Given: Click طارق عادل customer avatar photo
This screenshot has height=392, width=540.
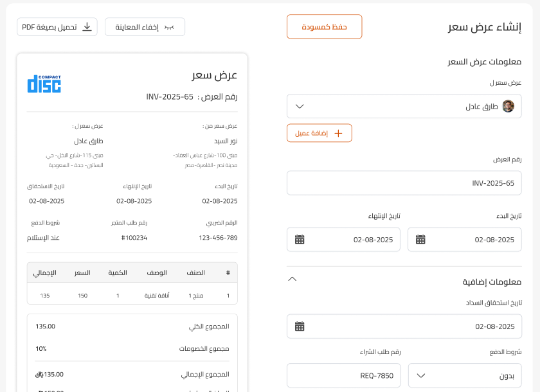Looking at the screenshot, I should pyautogui.click(x=509, y=106).
